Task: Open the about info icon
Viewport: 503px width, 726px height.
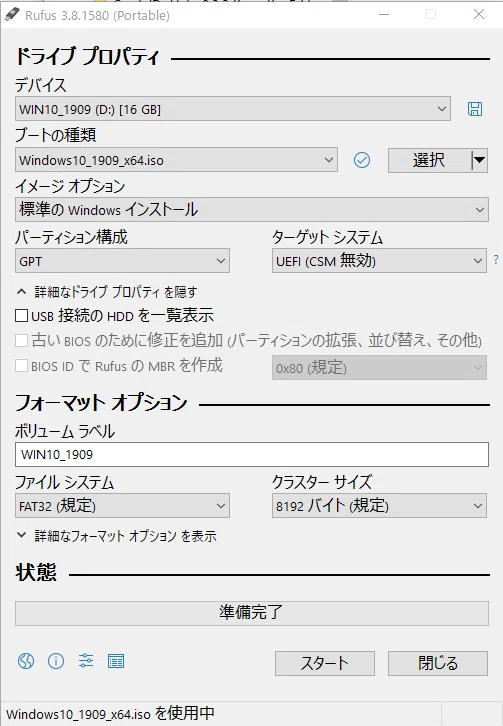Action: (56, 661)
